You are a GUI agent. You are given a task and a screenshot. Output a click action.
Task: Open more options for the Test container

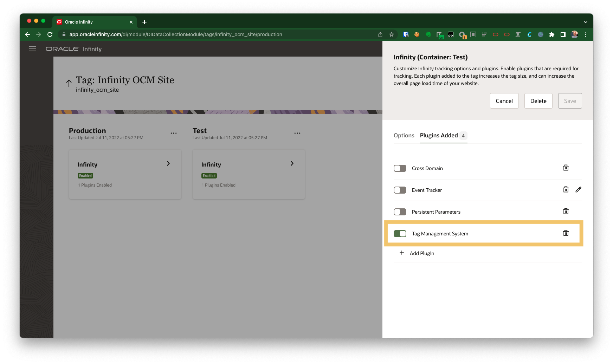297,133
